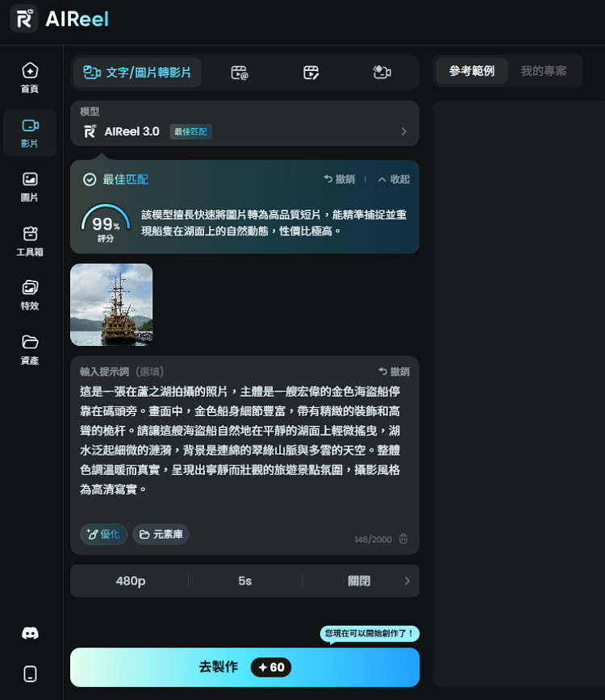Click the chevron arrow on the model row
This screenshot has width=605, height=700.
click(404, 131)
